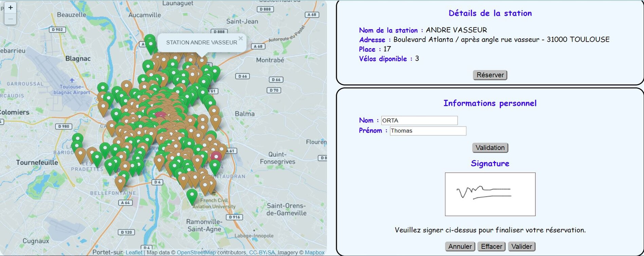Open the Leaflet attribution link
The height and width of the screenshot is (256, 644).
coord(134,253)
